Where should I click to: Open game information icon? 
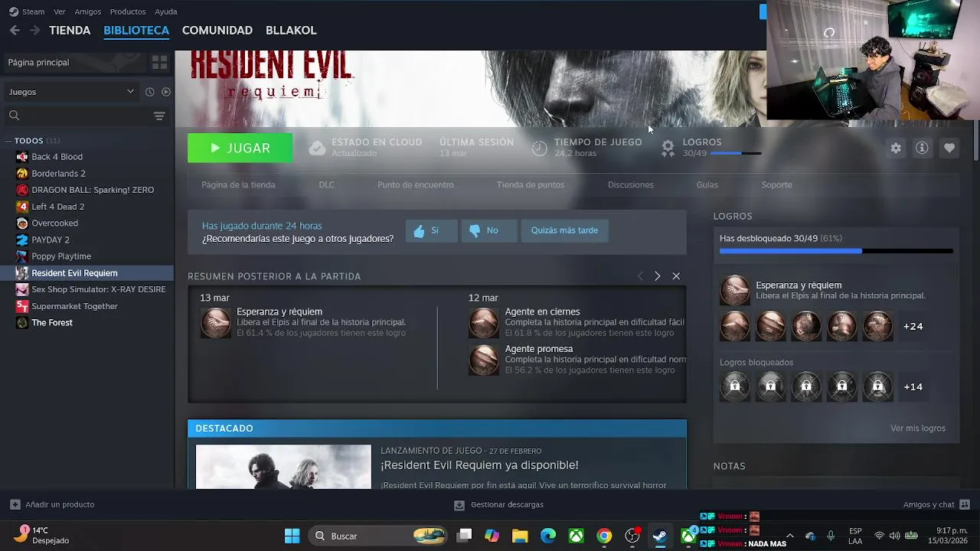coord(922,148)
